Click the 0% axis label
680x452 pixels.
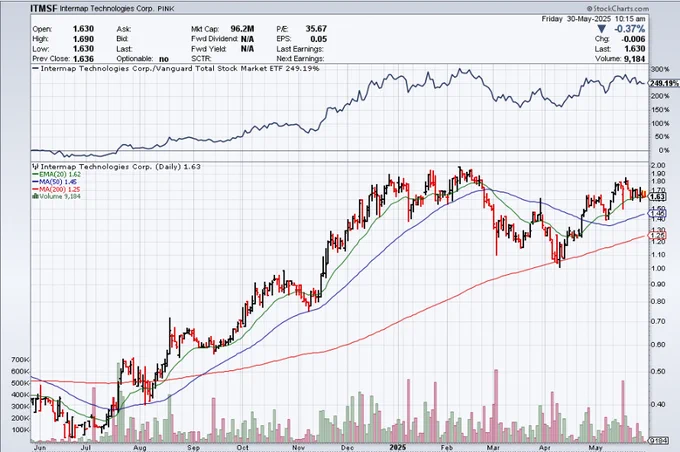point(664,151)
